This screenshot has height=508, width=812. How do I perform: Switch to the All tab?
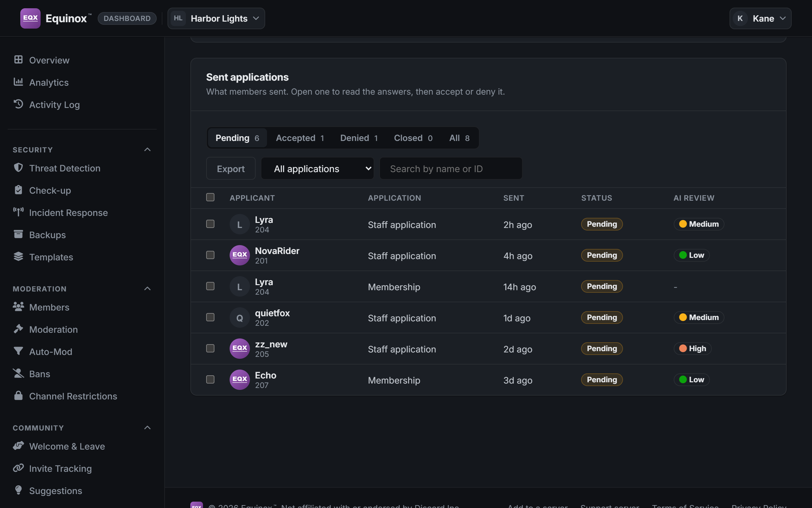[459, 138]
